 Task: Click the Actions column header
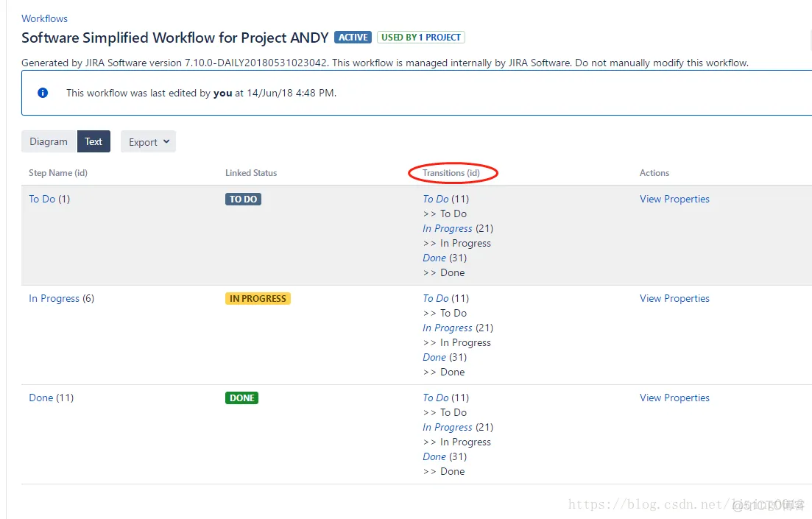point(654,173)
